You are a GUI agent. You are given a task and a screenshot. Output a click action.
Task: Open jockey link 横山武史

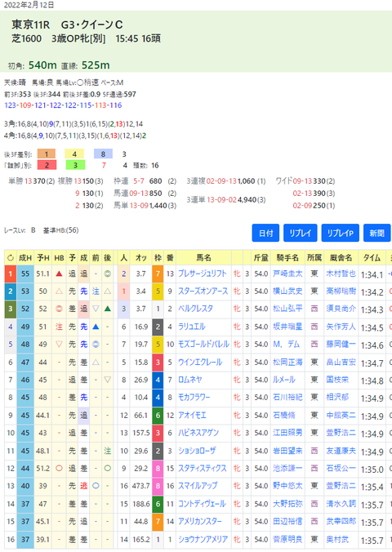[287, 292]
